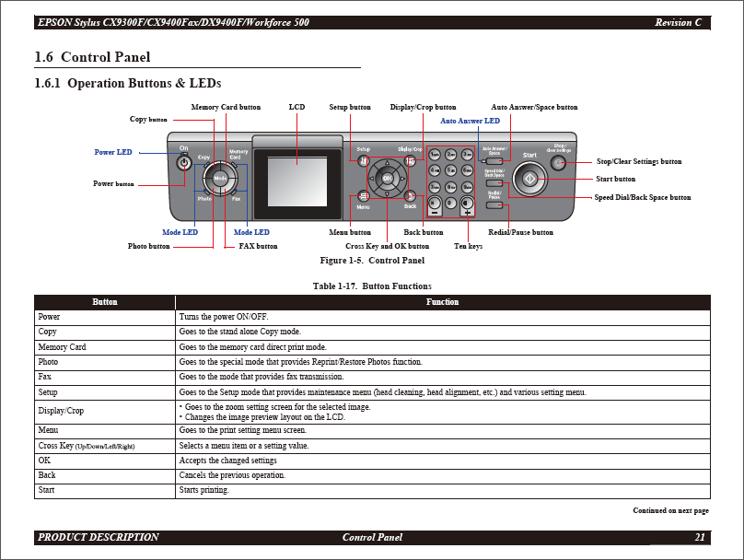Open the Setup button icon
The width and height of the screenshot is (744, 560).
point(364,160)
